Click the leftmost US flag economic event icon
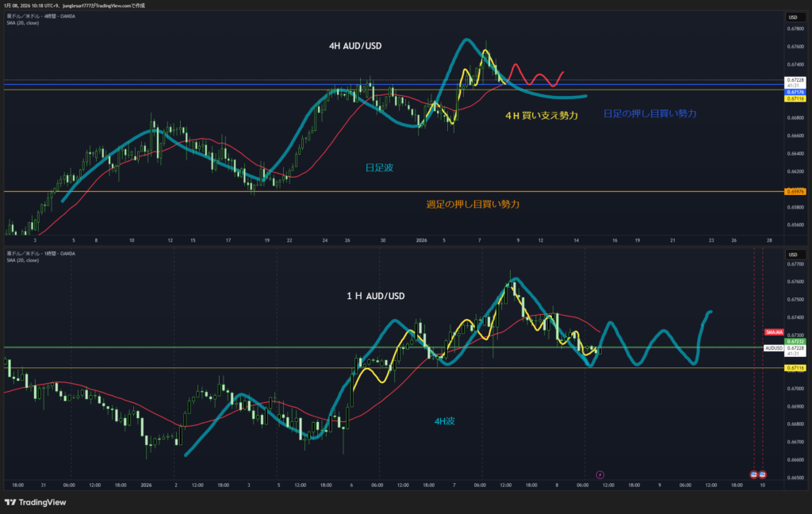The width and height of the screenshot is (812, 514). pyautogui.click(x=753, y=474)
